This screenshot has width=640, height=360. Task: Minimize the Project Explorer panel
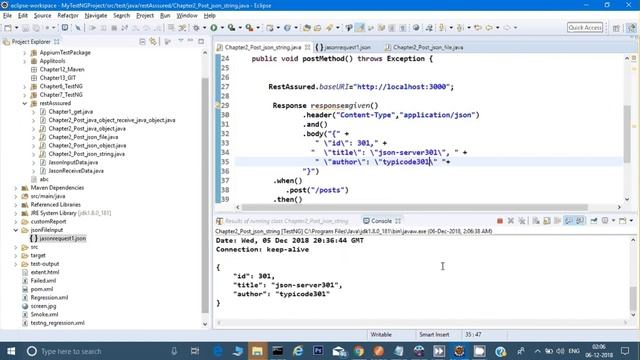(191, 41)
